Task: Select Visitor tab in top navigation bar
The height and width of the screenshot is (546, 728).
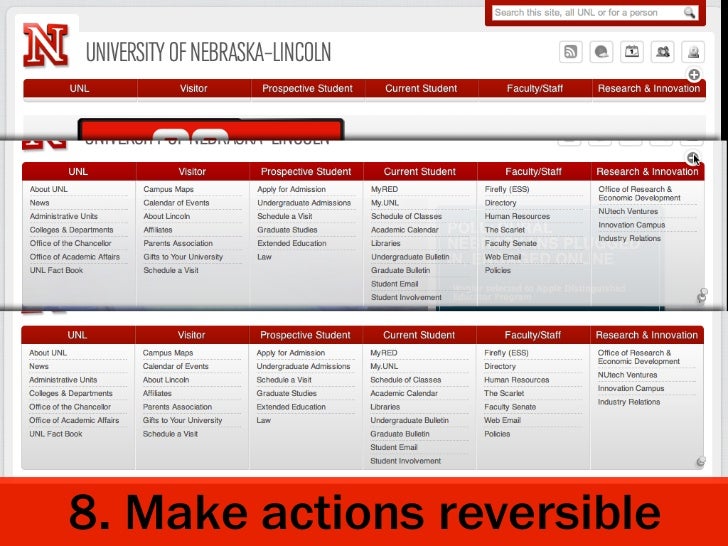Action: (x=194, y=88)
